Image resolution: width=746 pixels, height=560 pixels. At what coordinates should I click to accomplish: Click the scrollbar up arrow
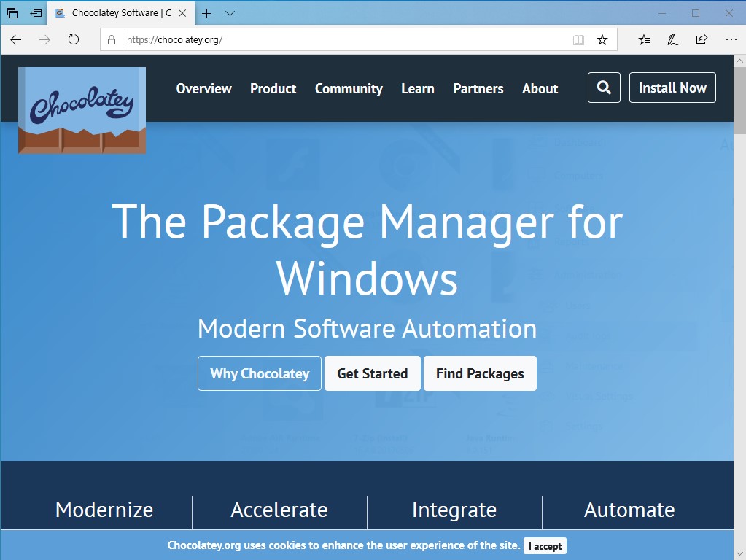pyautogui.click(x=739, y=61)
